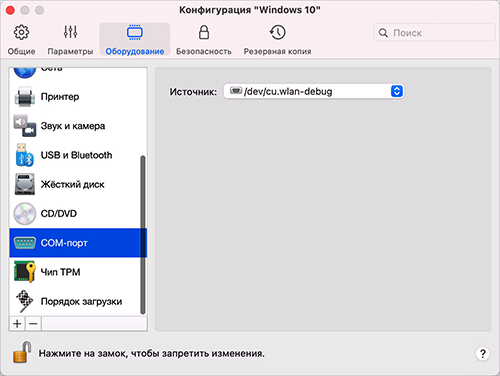Open the Резервная копия tab
Viewport: 500px width, 376px height.
tap(277, 39)
